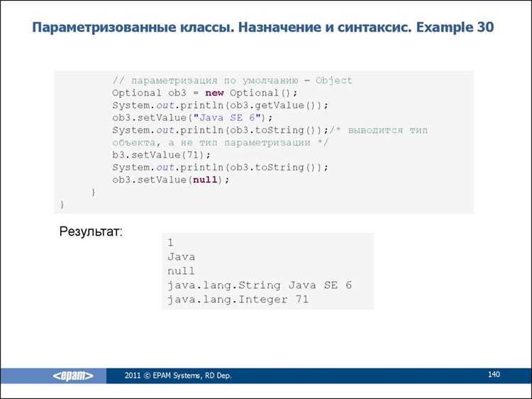Click the output line 'Java'
532x399 pixels.
pos(182,257)
